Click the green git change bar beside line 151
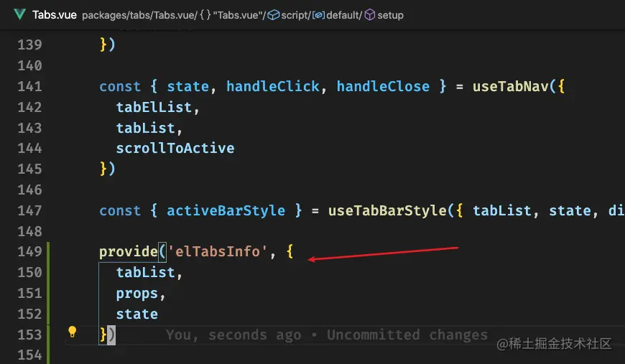Viewport: 625px width, 364px height. point(49,294)
